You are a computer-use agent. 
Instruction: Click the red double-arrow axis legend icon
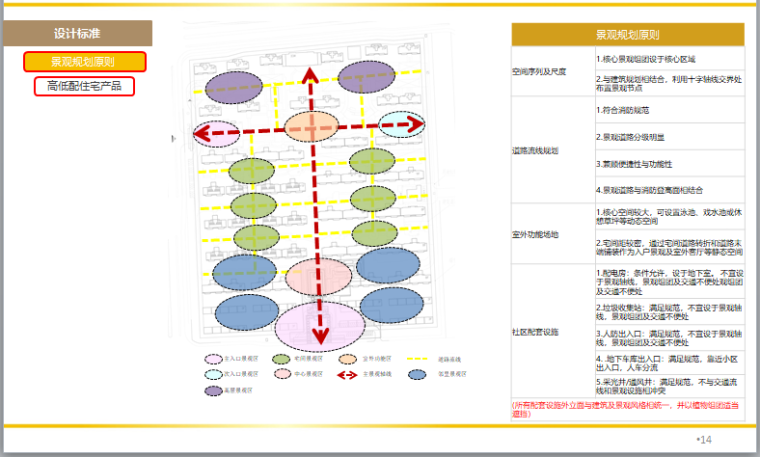pyautogui.click(x=349, y=374)
